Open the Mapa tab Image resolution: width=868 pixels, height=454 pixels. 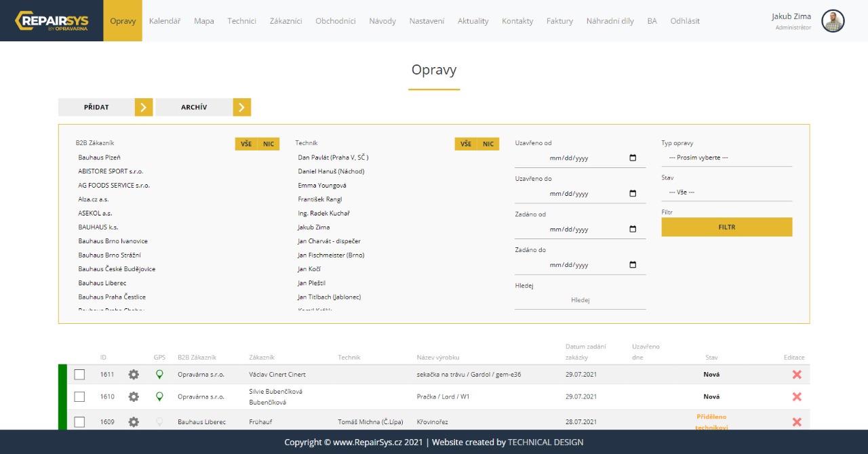(x=204, y=21)
